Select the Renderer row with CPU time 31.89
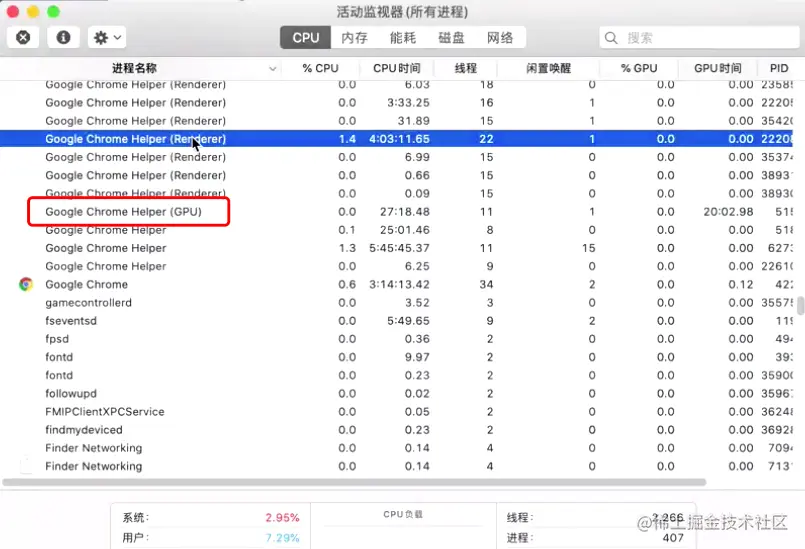 click(x=396, y=121)
